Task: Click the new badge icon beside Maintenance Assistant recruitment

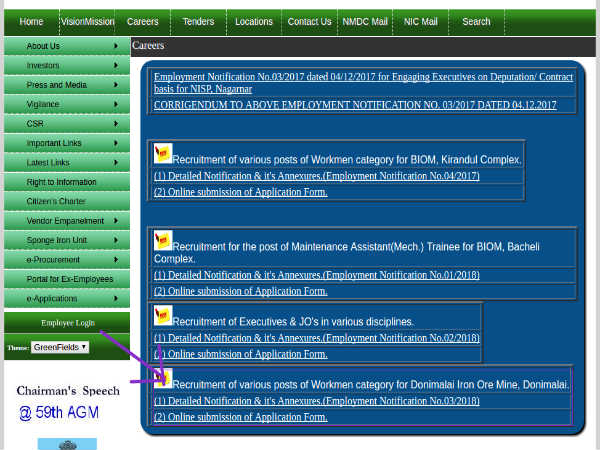Action: (163, 240)
